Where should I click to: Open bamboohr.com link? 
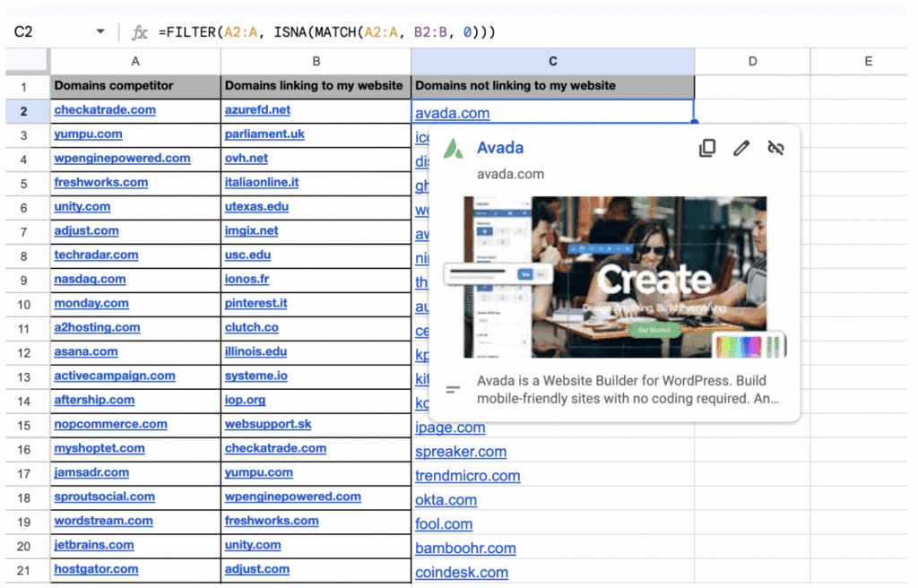pos(465,549)
